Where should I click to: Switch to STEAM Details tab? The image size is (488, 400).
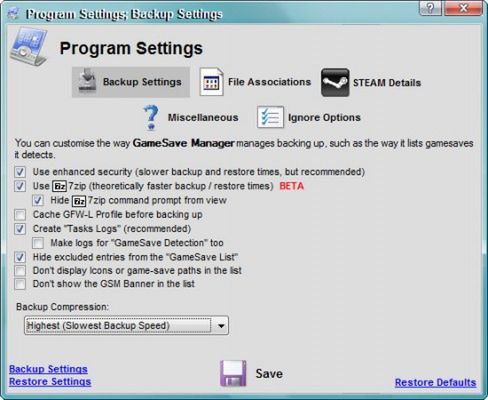pos(387,83)
